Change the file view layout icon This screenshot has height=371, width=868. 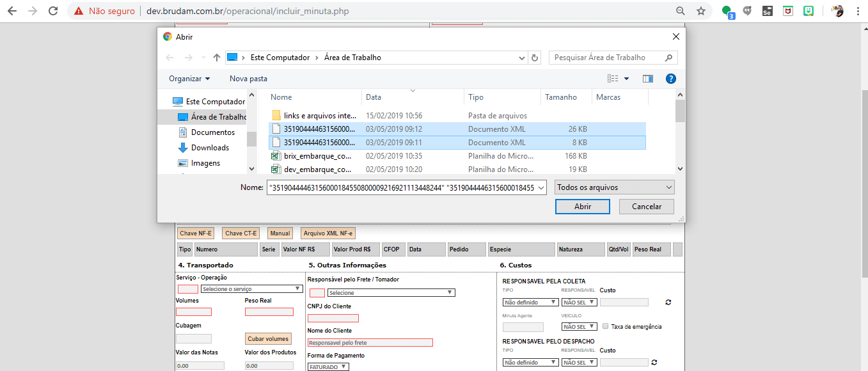613,79
